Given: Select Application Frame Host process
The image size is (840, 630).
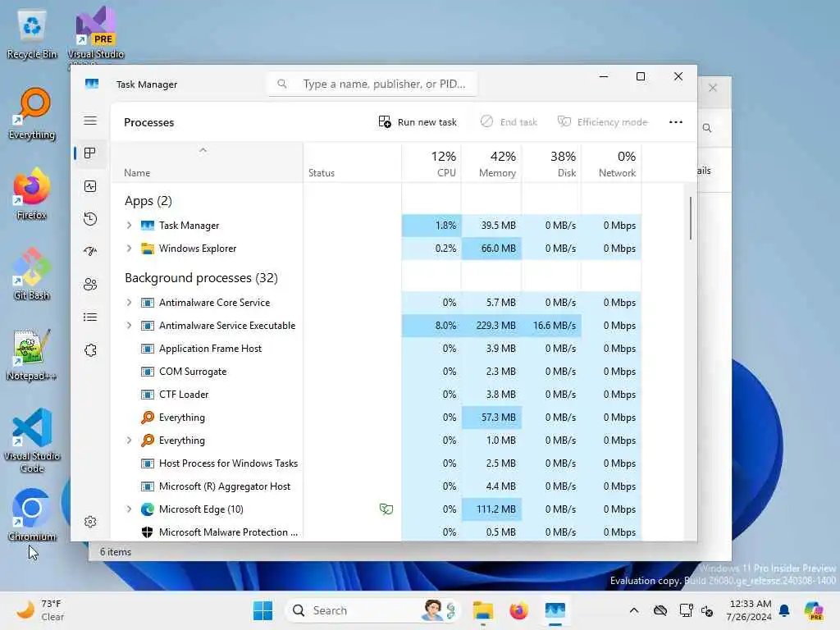Looking at the screenshot, I should pyautogui.click(x=376, y=349).
